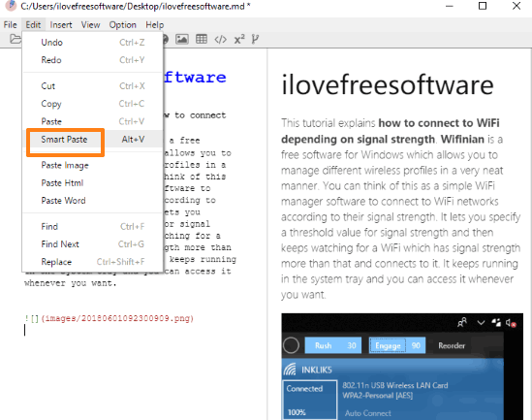Open the View menu
Image resolution: width=532 pixels, height=420 pixels.
pos(90,25)
